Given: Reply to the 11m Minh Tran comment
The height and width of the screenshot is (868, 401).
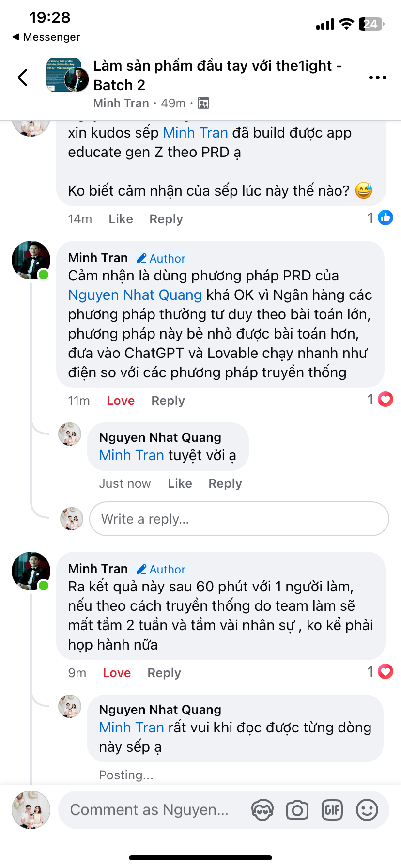Looking at the screenshot, I should [168, 401].
